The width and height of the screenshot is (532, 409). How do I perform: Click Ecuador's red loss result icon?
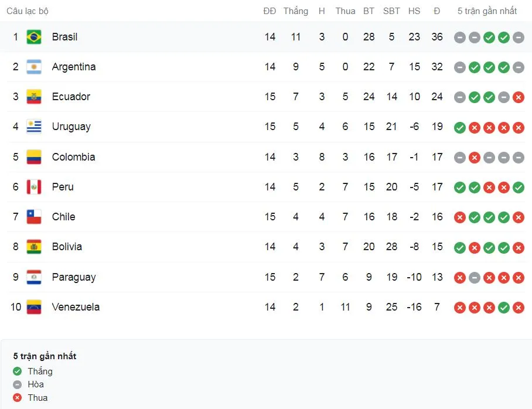coord(519,97)
